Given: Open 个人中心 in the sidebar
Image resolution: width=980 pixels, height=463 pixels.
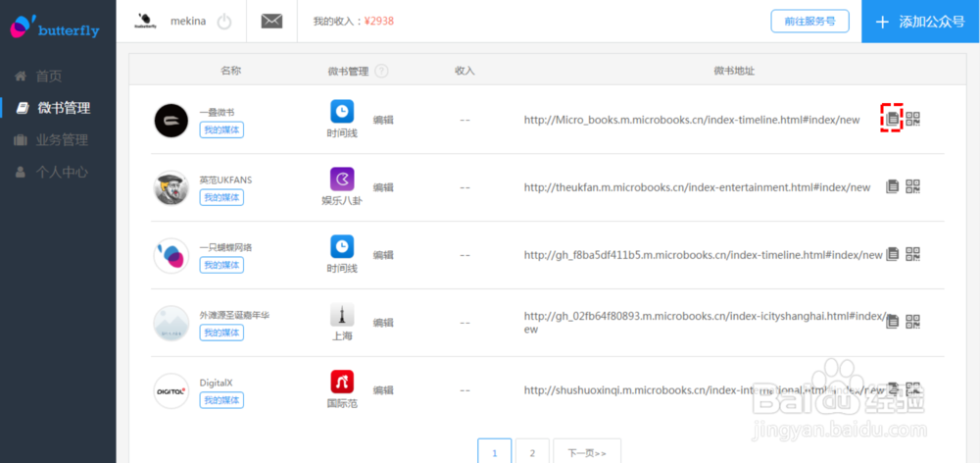Looking at the screenshot, I should 51,172.
